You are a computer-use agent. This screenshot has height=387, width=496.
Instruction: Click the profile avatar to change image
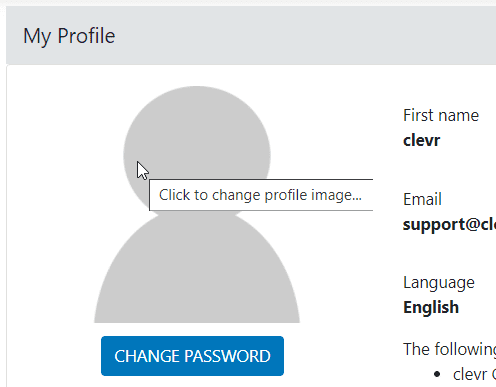point(197,204)
